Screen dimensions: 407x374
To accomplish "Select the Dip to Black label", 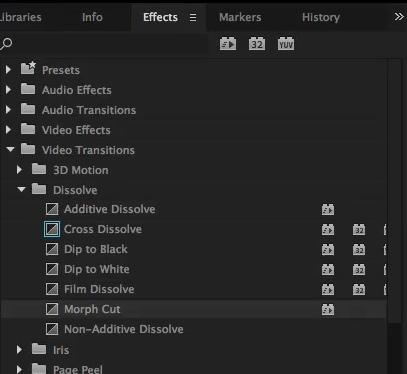I will click(96, 249).
